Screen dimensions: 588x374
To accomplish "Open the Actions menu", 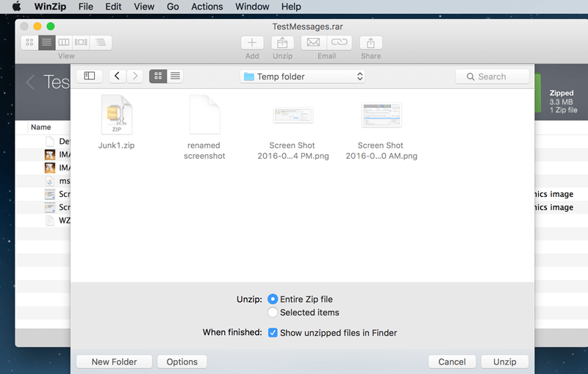I will [207, 7].
